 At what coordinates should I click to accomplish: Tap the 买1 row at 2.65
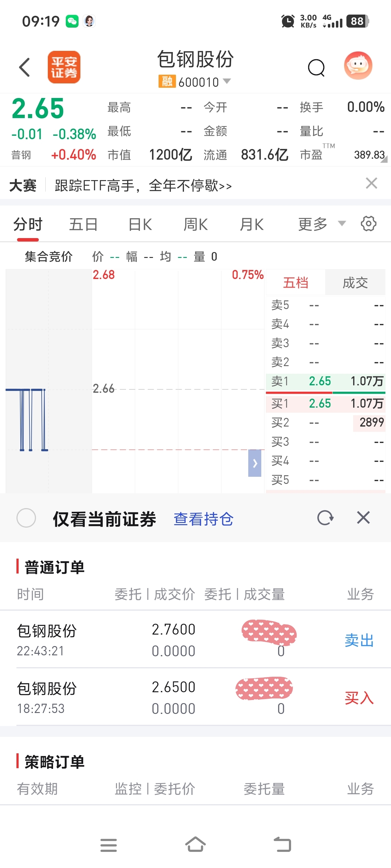point(326,403)
